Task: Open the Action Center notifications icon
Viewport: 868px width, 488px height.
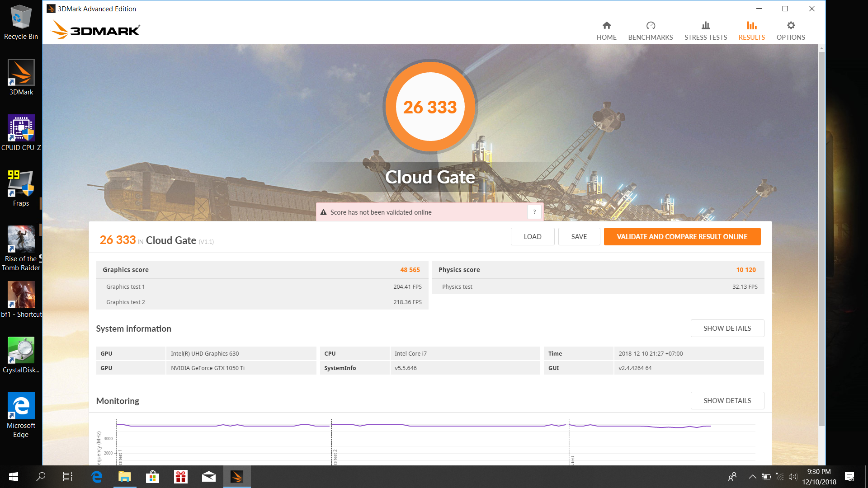Action: 849,477
